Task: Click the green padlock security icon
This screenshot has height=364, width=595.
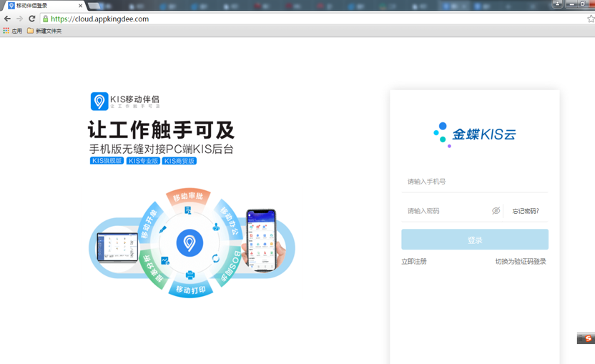Action: pos(46,19)
